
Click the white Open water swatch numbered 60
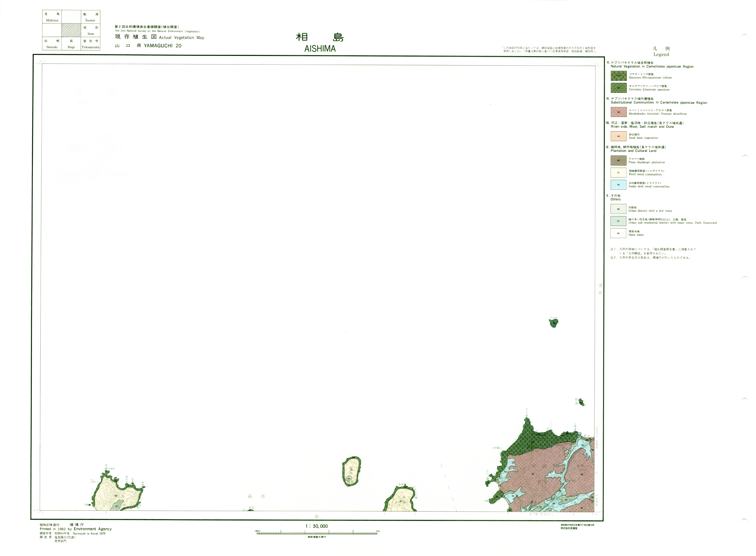619,233
